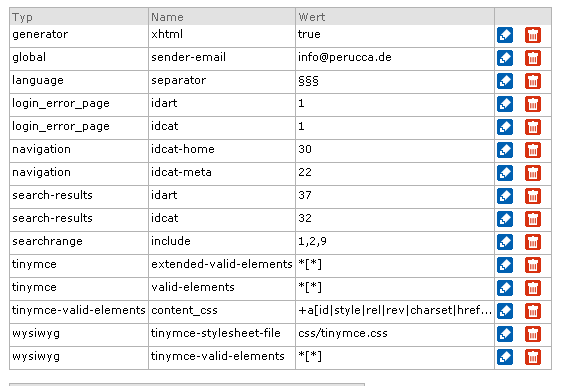
Task: Edit the navigation idcat-home value
Action: pyautogui.click(x=505, y=150)
